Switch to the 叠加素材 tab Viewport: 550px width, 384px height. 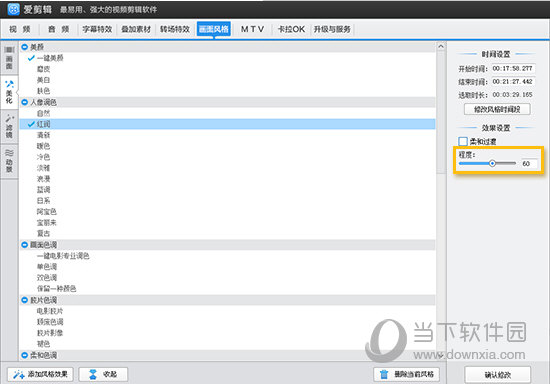pyautogui.click(x=136, y=29)
